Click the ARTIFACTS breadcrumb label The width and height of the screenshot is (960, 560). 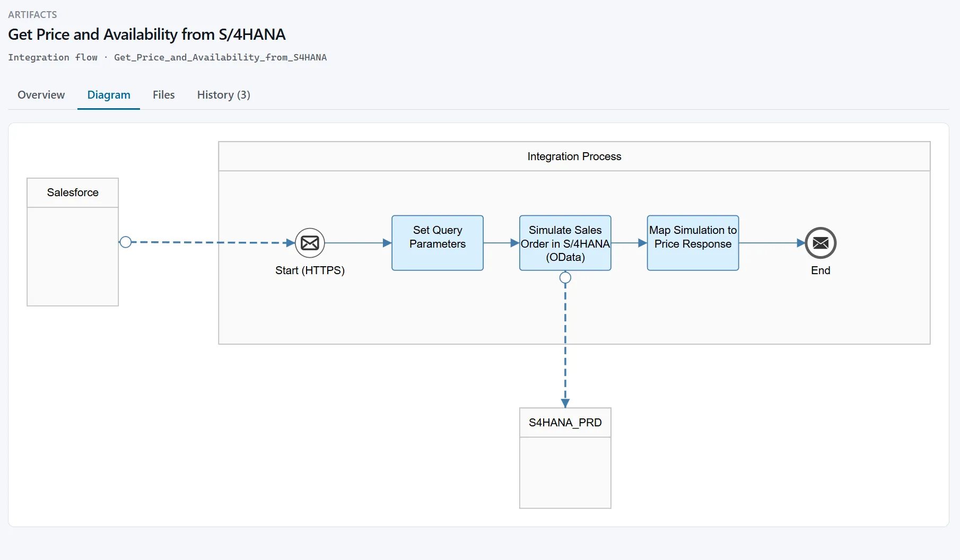point(32,15)
